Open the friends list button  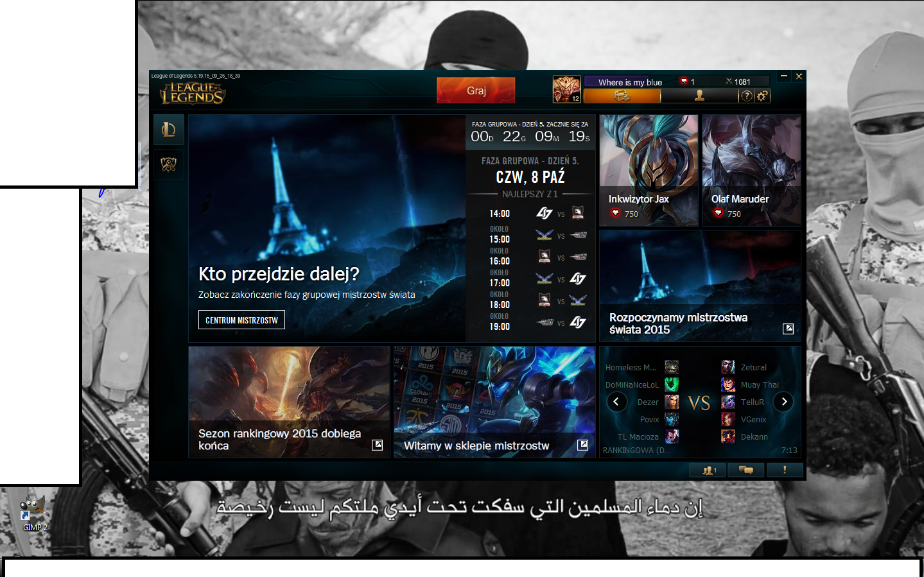[708, 470]
